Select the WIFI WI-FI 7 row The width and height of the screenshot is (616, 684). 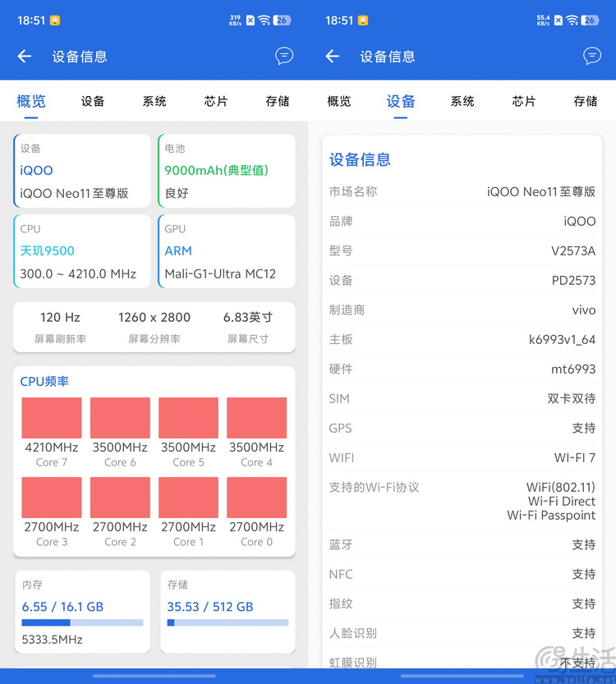coord(462,457)
